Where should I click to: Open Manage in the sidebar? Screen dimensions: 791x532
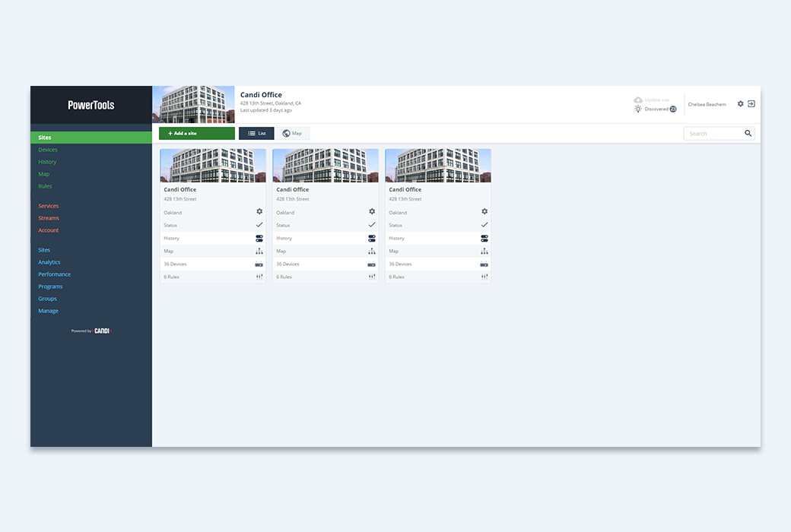coord(49,311)
